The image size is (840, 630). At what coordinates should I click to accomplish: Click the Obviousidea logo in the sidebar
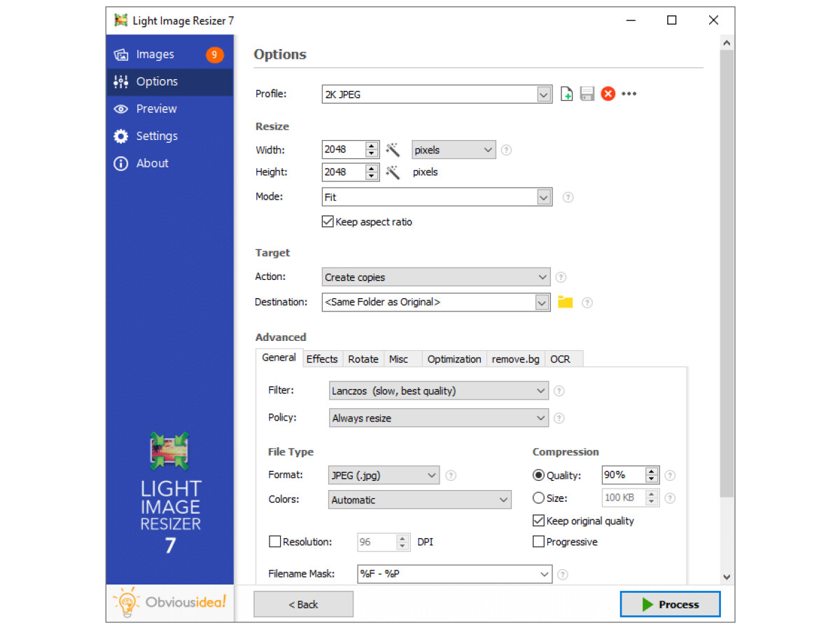coord(170,601)
